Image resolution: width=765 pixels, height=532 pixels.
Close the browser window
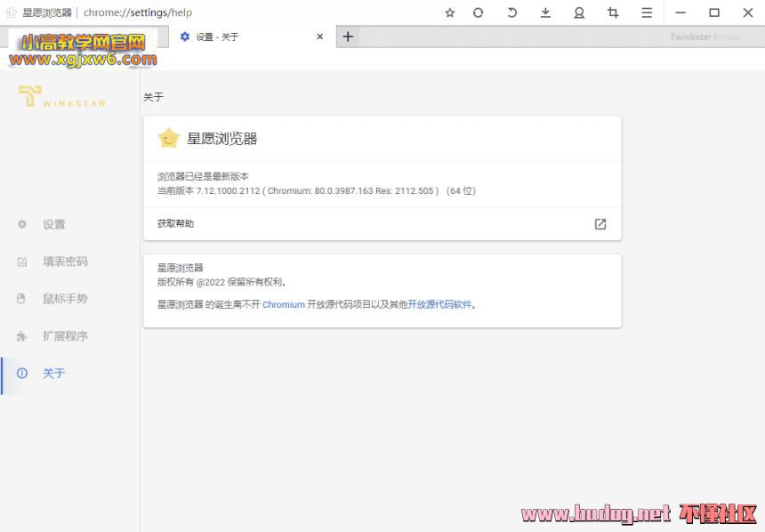pos(748,12)
